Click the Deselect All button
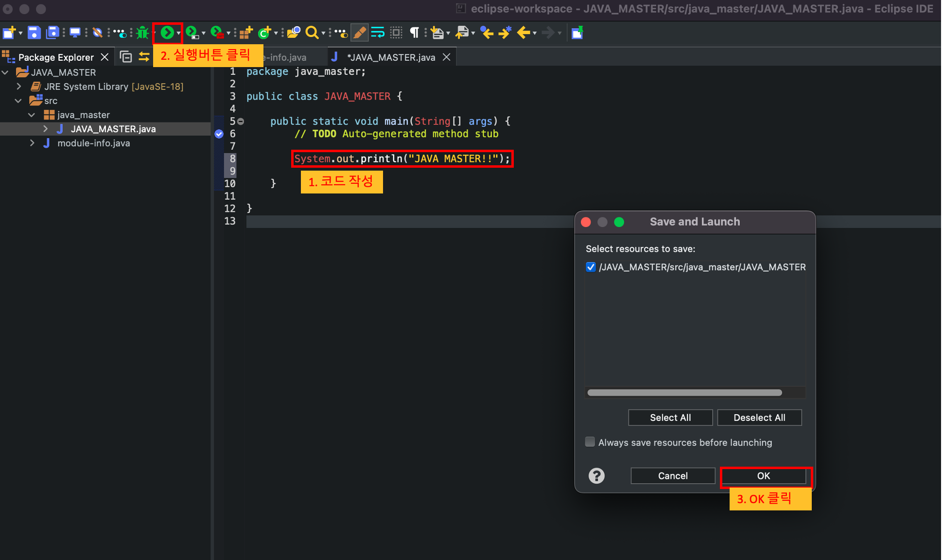The width and height of the screenshot is (943, 560). pos(759,418)
